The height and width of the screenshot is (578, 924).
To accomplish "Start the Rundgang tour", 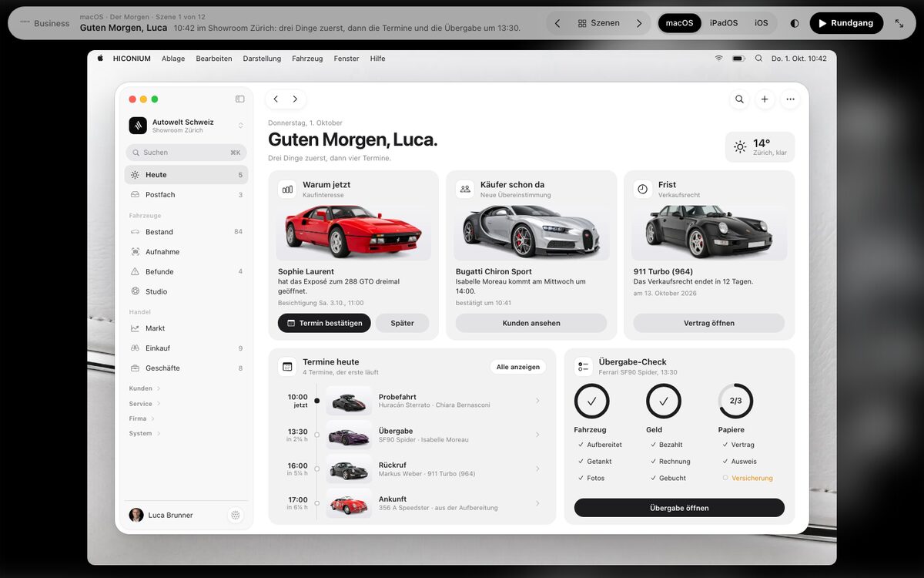I will click(846, 23).
